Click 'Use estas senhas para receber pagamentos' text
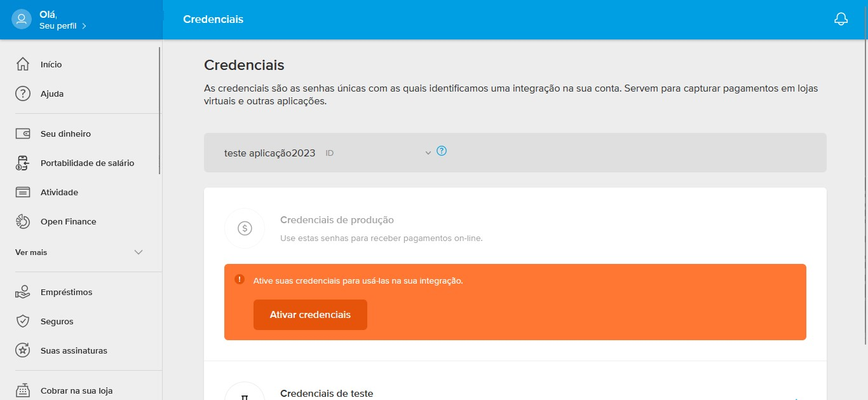 pyautogui.click(x=381, y=238)
